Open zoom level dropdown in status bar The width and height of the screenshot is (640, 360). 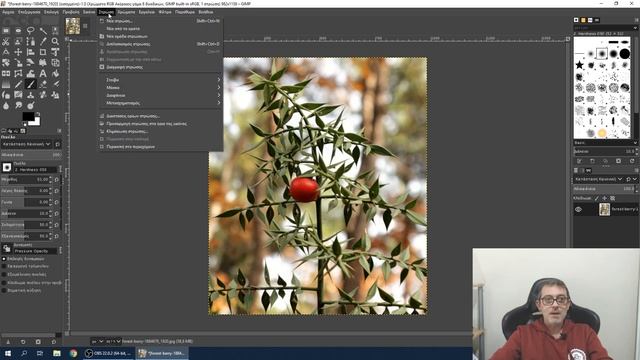[x=113, y=341]
